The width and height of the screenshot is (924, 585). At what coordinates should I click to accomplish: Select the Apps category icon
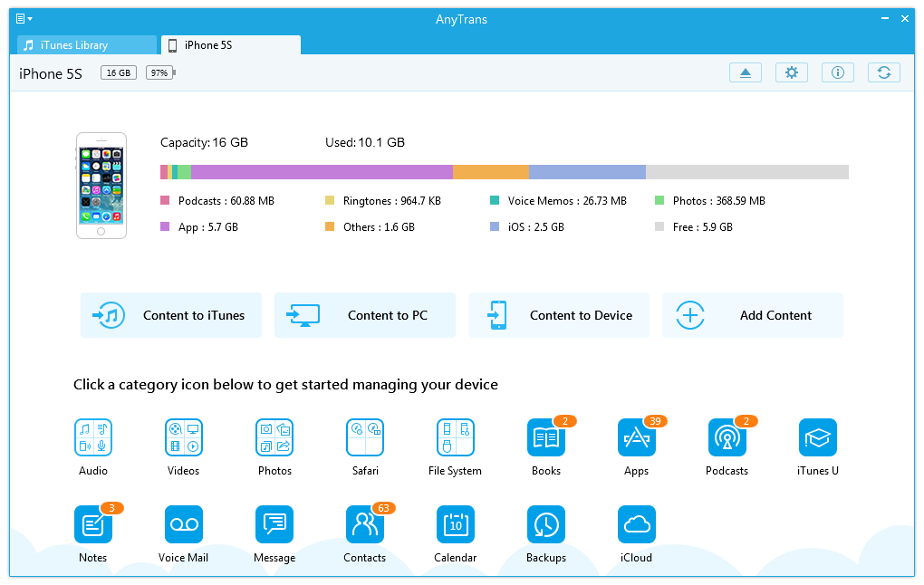click(636, 437)
